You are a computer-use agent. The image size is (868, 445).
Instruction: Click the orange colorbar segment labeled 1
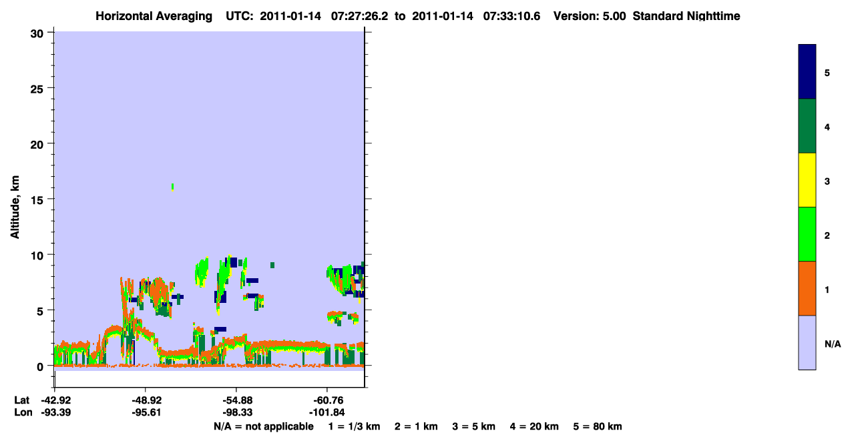point(807,288)
